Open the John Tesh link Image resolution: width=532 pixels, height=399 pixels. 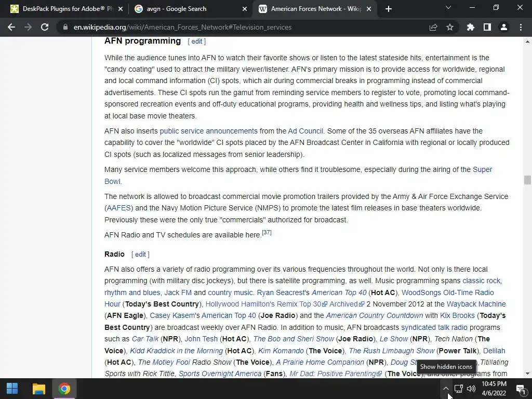point(201,339)
